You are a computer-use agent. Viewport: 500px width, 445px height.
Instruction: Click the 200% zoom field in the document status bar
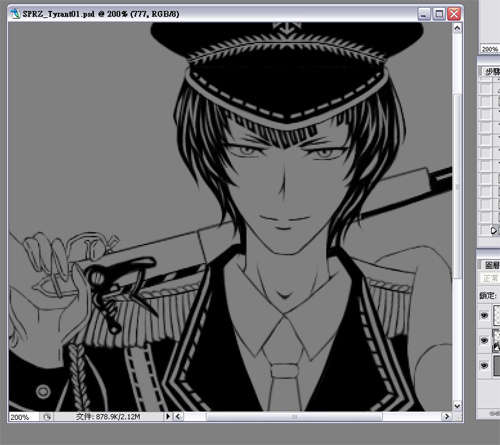point(24,417)
